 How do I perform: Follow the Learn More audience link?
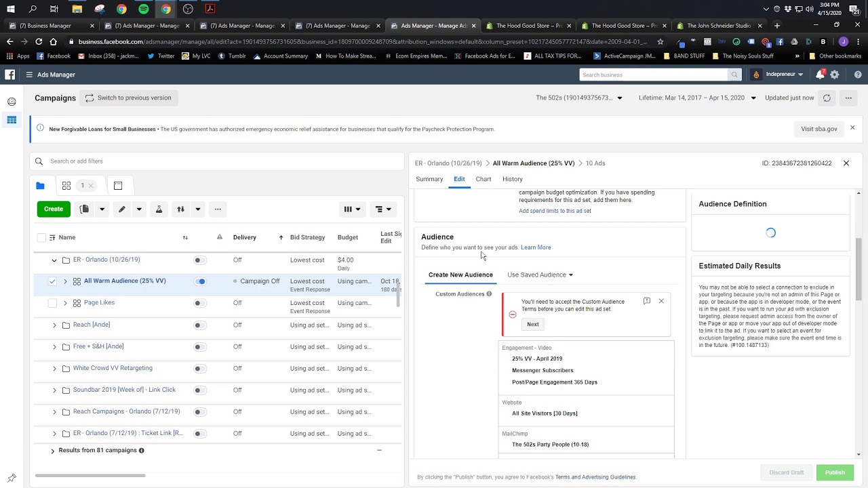pos(536,247)
